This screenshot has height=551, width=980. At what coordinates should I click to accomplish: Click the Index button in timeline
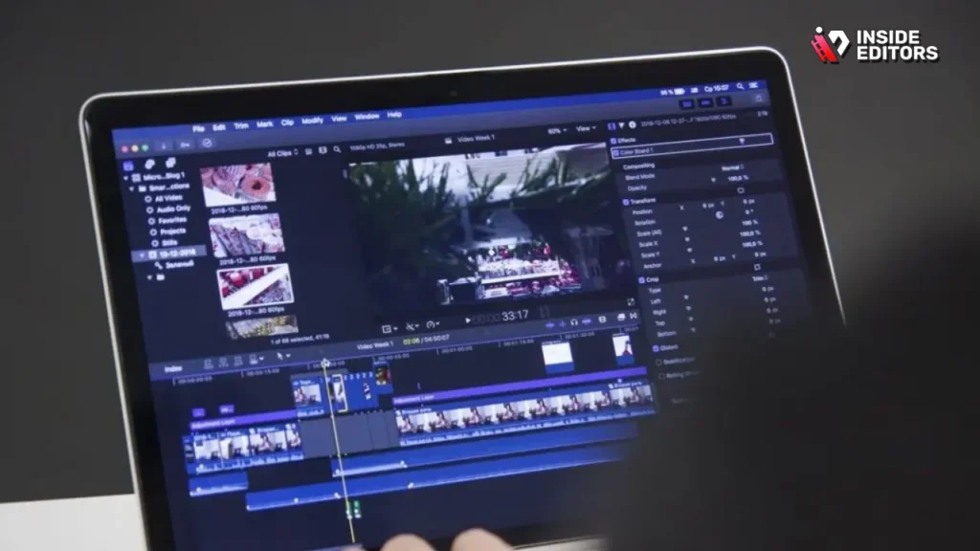point(173,369)
